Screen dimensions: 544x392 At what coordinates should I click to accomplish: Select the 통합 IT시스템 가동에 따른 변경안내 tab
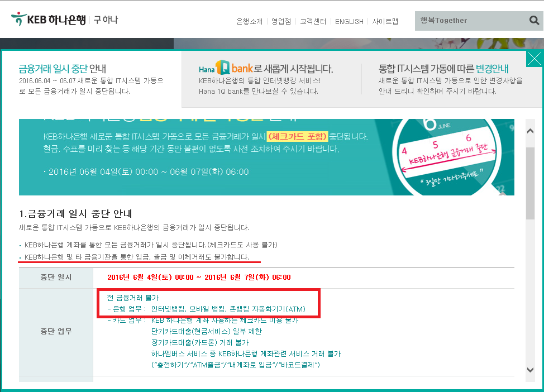[x=451, y=79]
